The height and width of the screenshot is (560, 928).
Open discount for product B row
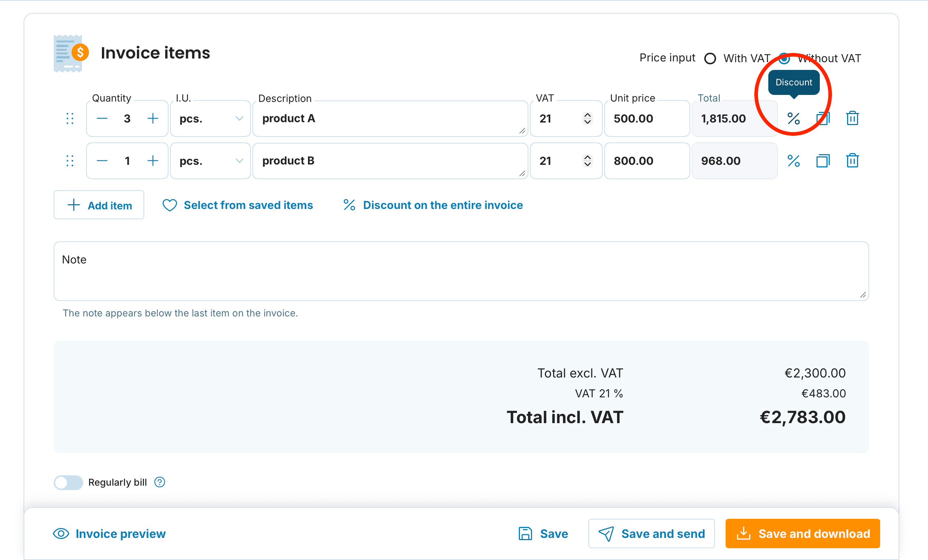tap(793, 161)
